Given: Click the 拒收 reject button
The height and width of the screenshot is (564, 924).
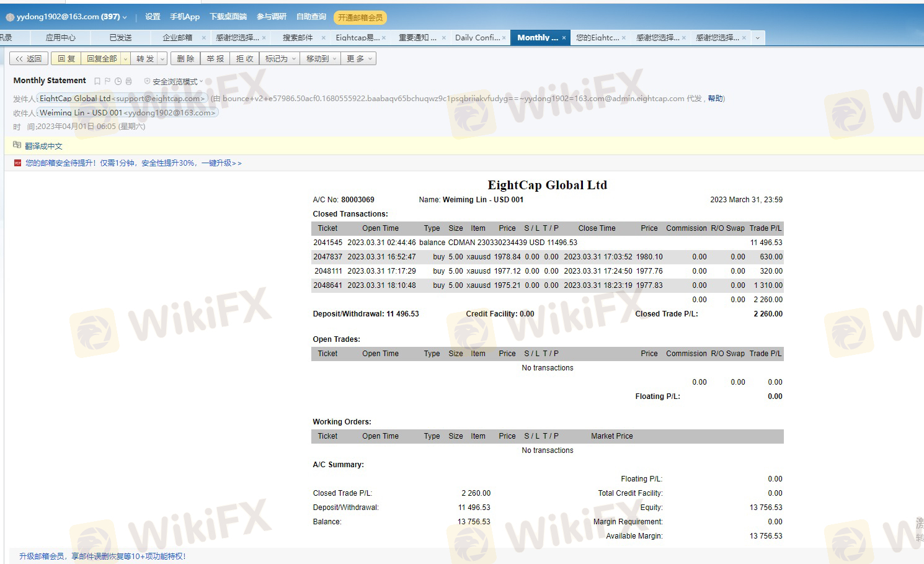Looking at the screenshot, I should click(245, 59).
